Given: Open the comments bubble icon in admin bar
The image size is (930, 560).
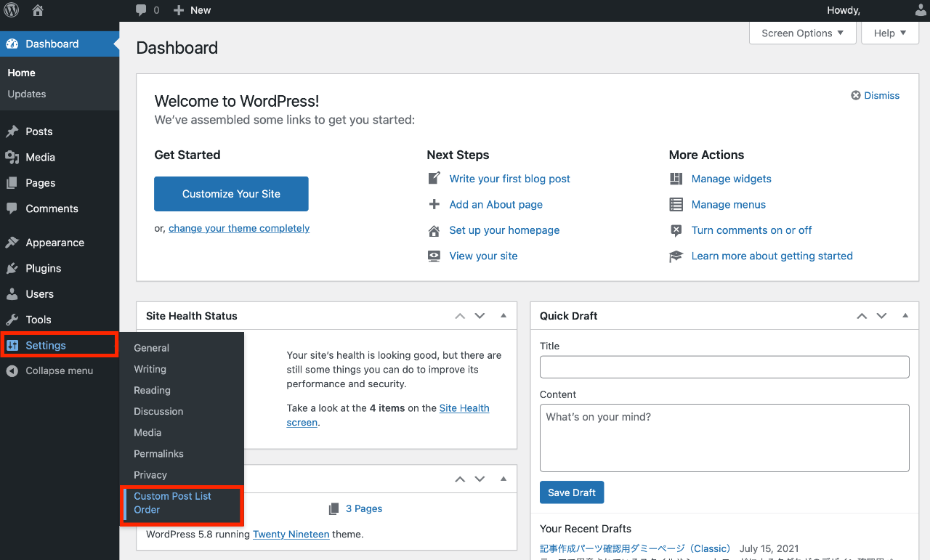Looking at the screenshot, I should 142,10.
